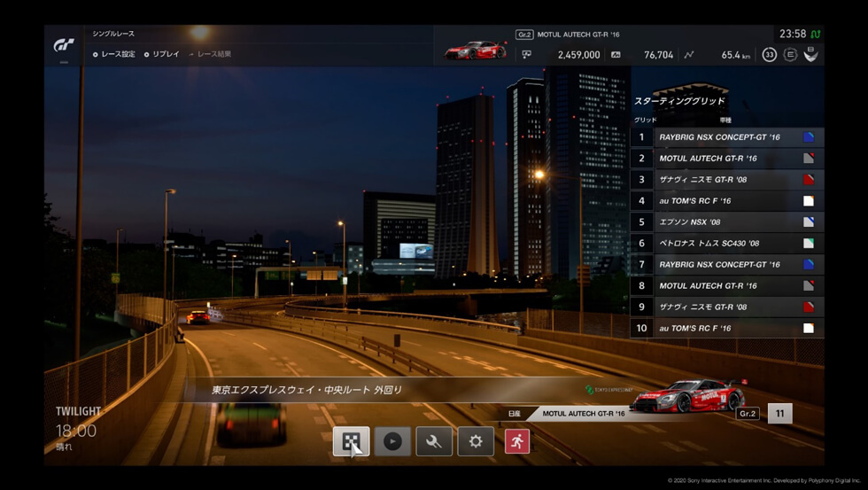This screenshot has width=868, height=490.
Task: Select the レース設定 menu item
Action: point(114,54)
